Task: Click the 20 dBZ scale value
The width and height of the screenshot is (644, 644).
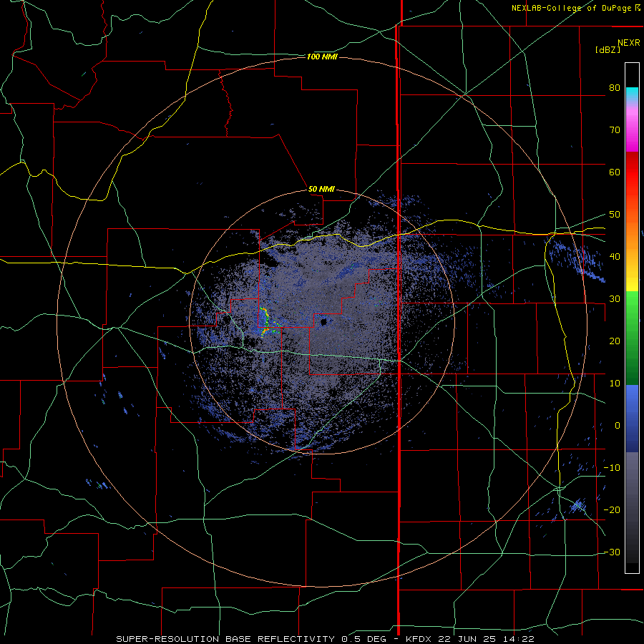Action: (615, 341)
